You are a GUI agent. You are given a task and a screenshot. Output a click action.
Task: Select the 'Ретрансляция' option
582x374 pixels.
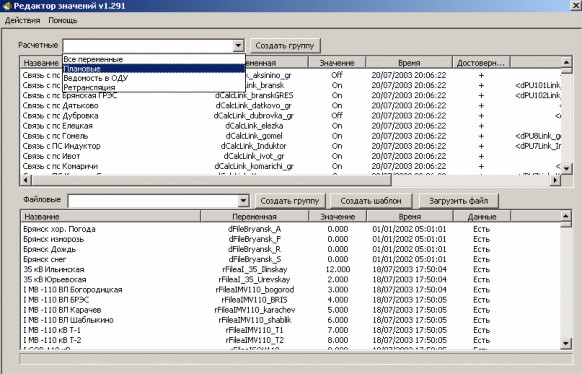point(154,87)
